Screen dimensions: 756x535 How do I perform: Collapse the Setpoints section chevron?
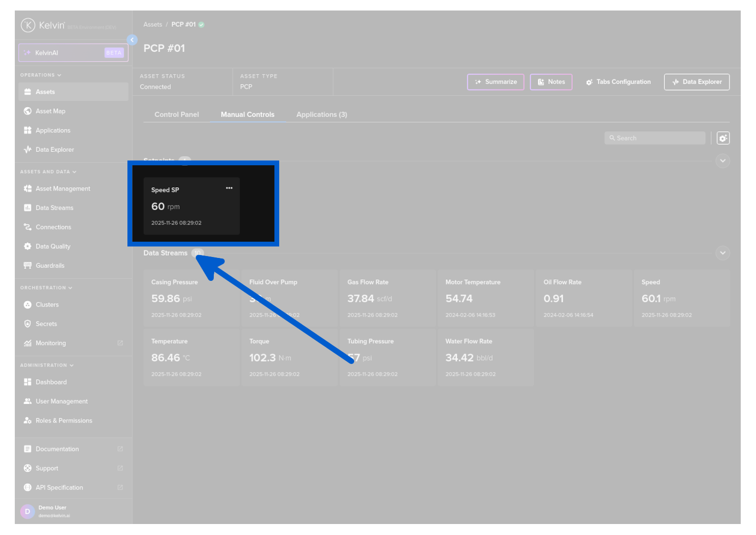click(723, 161)
